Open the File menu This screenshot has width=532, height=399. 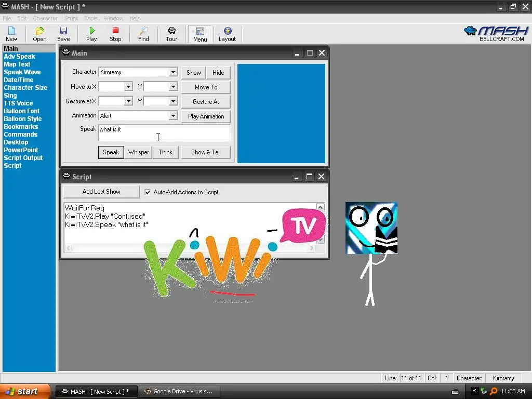pyautogui.click(x=7, y=18)
